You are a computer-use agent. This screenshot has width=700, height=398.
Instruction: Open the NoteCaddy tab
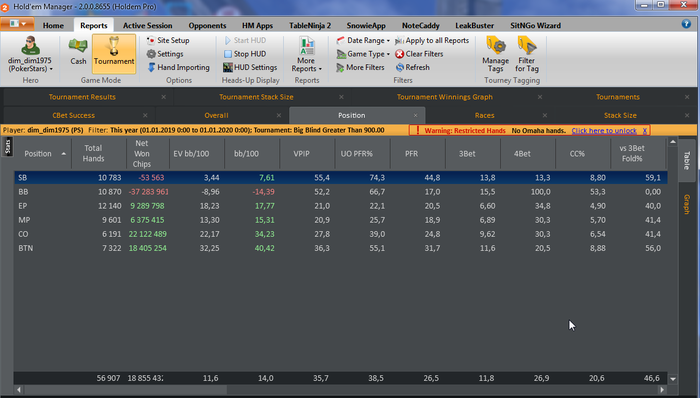click(x=421, y=25)
